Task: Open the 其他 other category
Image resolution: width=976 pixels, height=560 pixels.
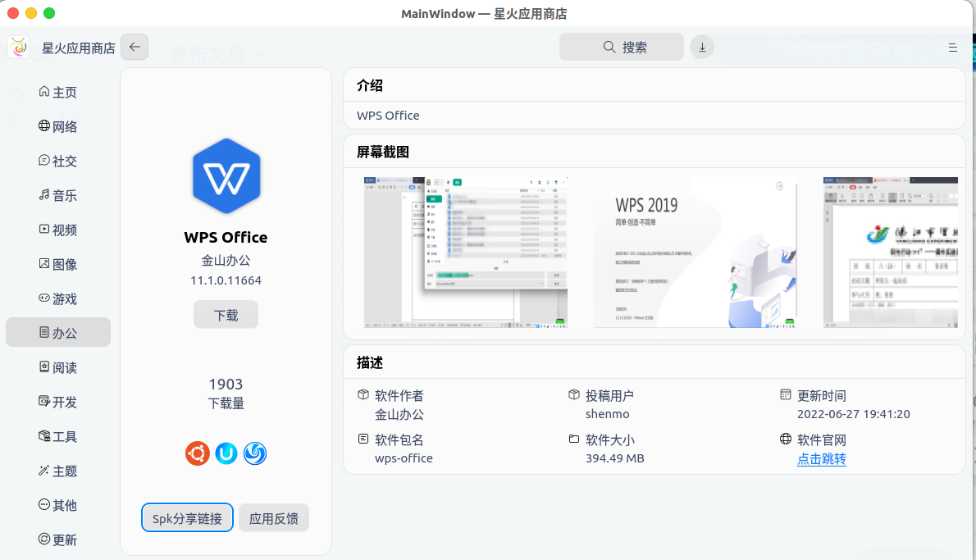Action: (58, 505)
